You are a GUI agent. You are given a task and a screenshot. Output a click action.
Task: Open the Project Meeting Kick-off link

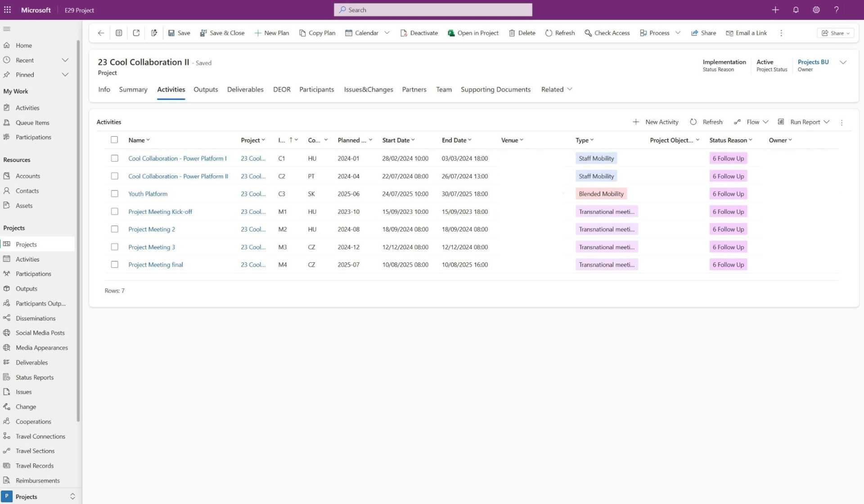pyautogui.click(x=160, y=211)
